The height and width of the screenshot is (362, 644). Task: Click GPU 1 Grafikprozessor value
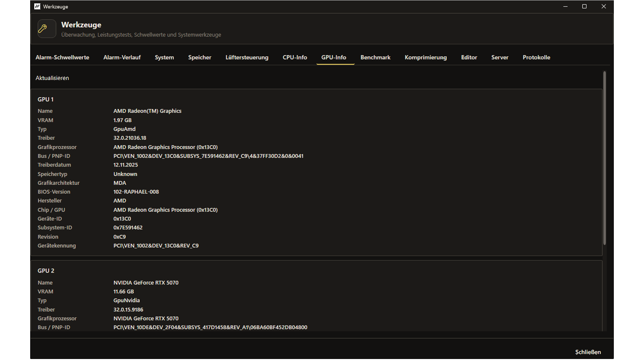[x=165, y=147]
